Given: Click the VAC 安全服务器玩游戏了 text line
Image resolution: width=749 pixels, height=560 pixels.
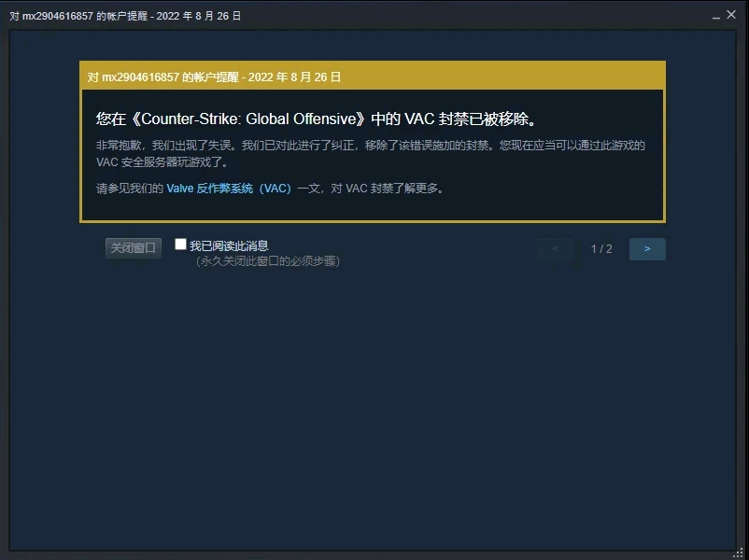Looking at the screenshot, I should click(x=163, y=162).
